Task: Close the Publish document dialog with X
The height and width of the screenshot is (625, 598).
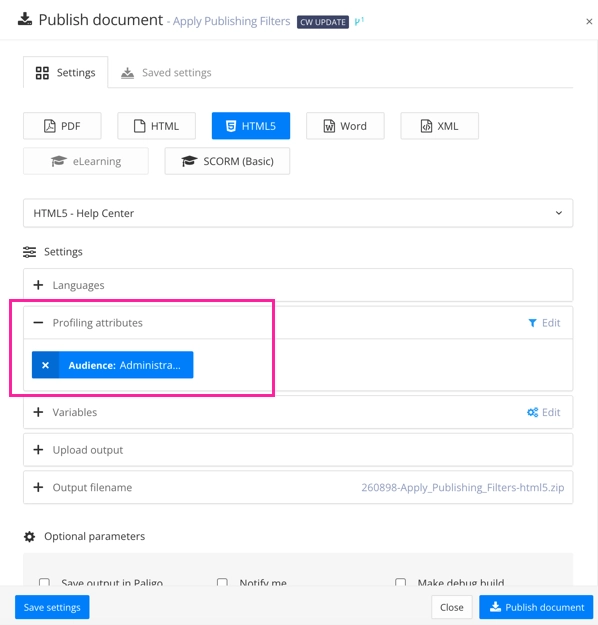Action: 589,22
